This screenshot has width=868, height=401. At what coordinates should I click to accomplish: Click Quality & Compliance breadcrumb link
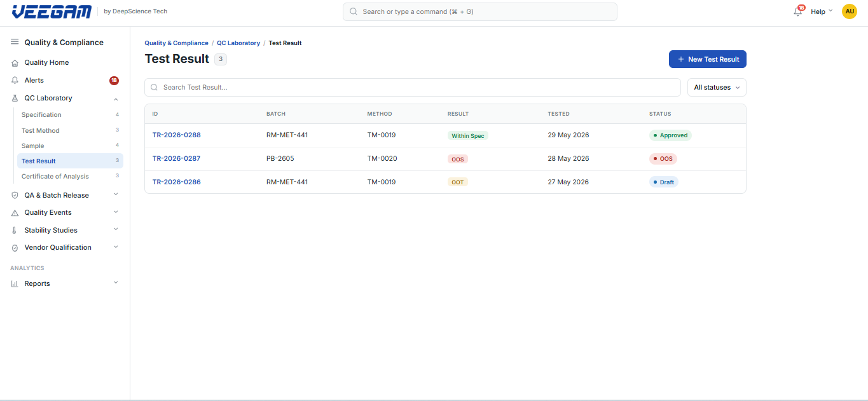pyautogui.click(x=176, y=43)
